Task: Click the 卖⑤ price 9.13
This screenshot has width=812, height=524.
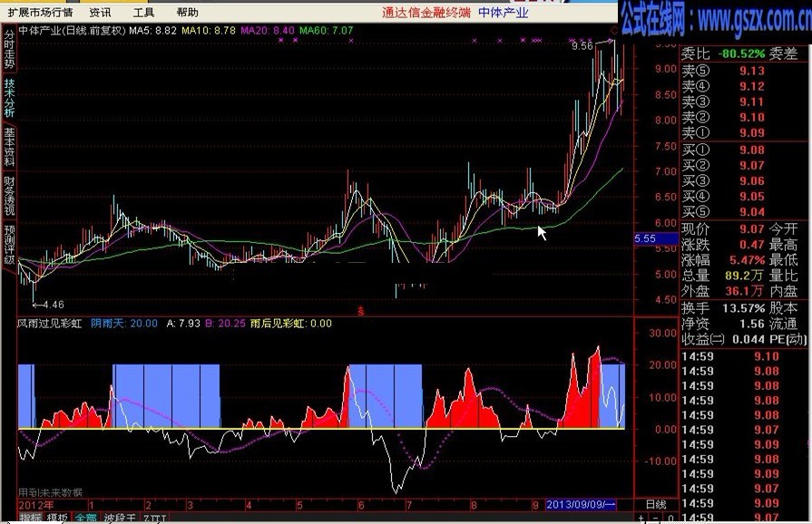Action: coord(751,71)
